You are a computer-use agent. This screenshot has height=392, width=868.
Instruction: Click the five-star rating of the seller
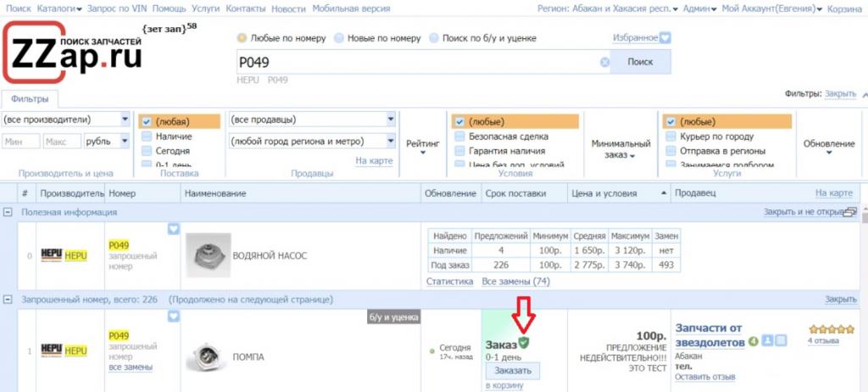pyautogui.click(x=830, y=329)
